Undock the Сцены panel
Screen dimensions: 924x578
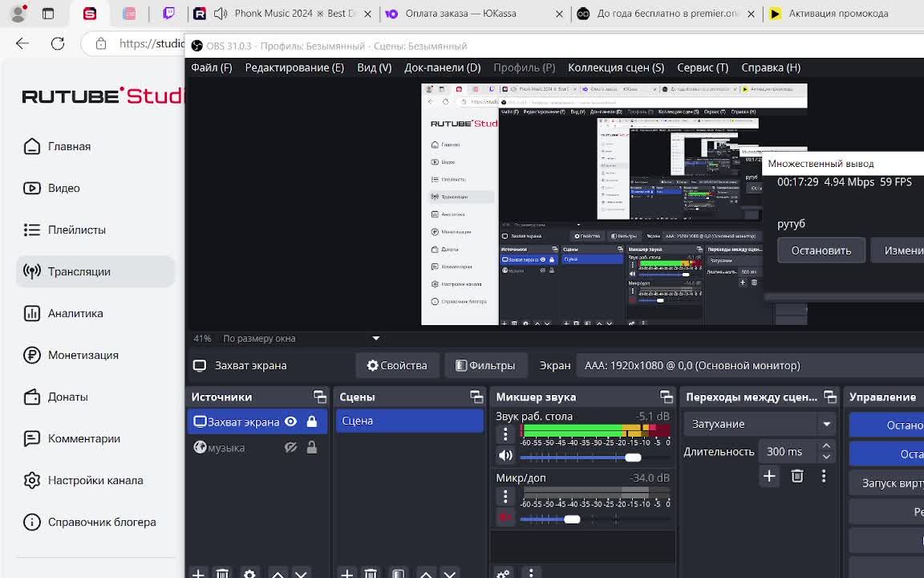[x=476, y=397]
